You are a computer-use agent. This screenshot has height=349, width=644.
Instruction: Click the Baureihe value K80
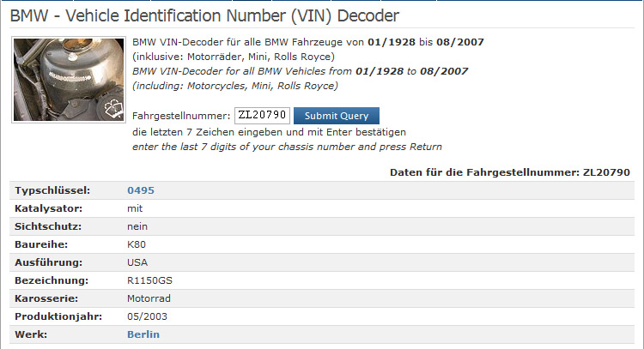click(137, 244)
